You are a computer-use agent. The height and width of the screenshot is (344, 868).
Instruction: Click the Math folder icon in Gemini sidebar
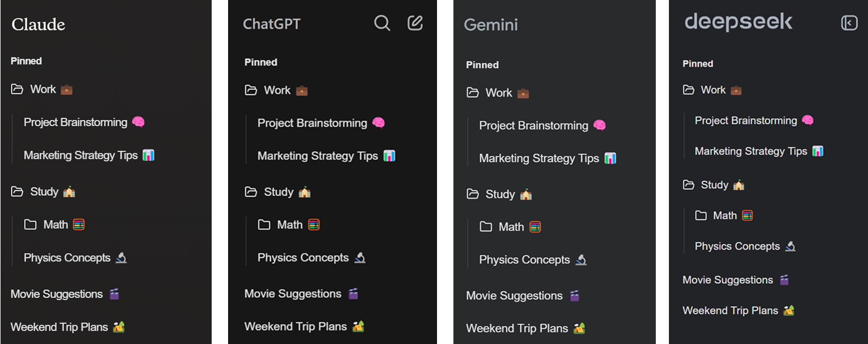coord(486,227)
